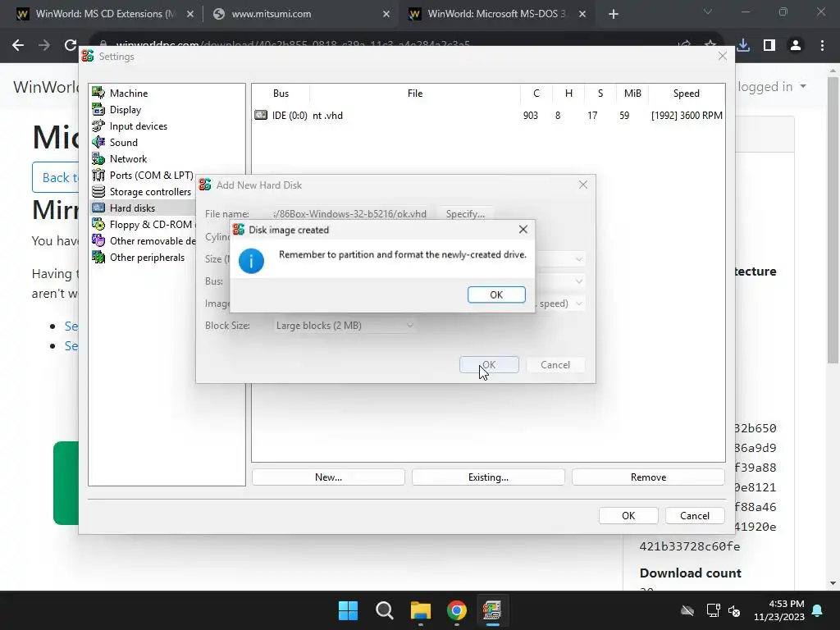Close the Disk image created message box
This screenshot has height=630, width=840.
[523, 230]
